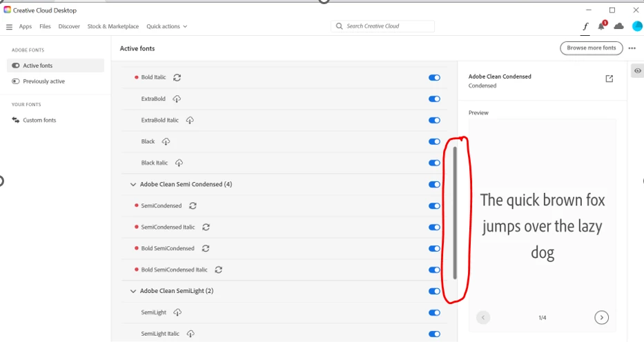644x342 pixels.
Task: Show next preview sample
Action: tap(601, 317)
